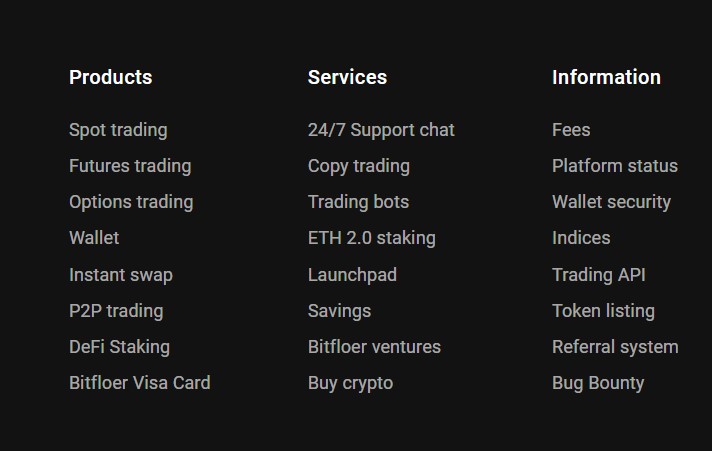View the Fees information page
The height and width of the screenshot is (451, 712).
pos(571,130)
